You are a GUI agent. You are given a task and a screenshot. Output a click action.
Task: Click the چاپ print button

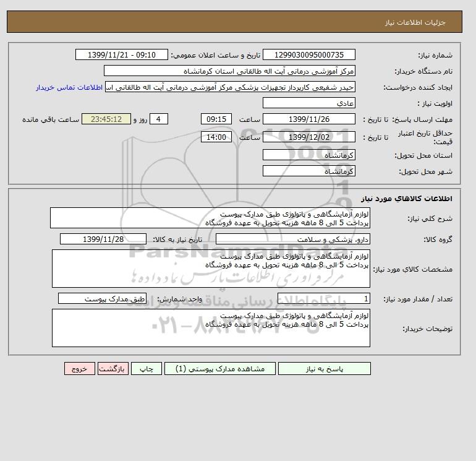point(147,369)
